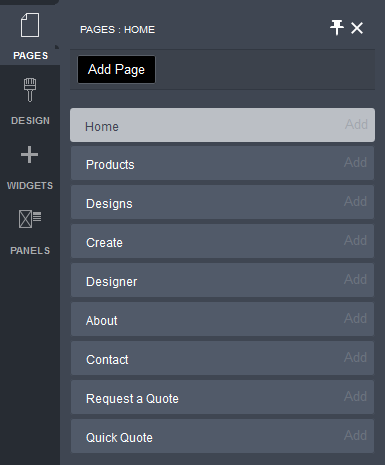Viewport: 385px width, 465px height.
Task: Select the Designs page
Action: click(x=222, y=202)
